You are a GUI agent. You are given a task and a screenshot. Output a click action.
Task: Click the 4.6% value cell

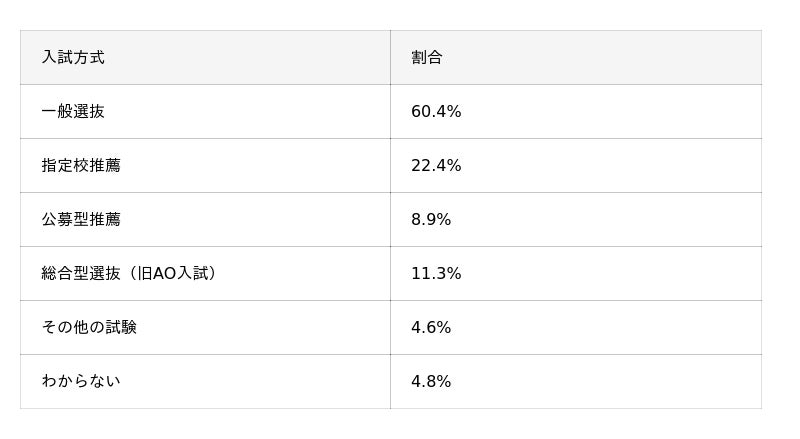tap(431, 328)
